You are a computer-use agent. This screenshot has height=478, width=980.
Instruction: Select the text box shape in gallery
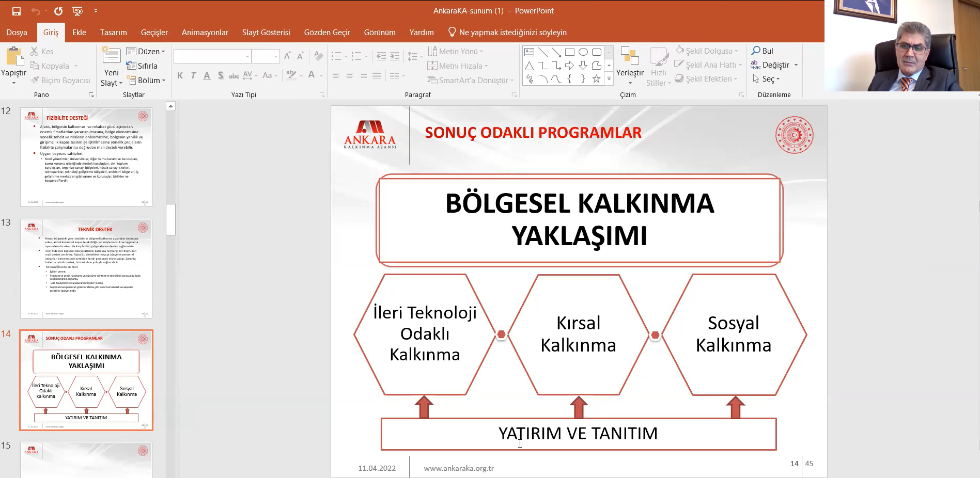(x=529, y=52)
